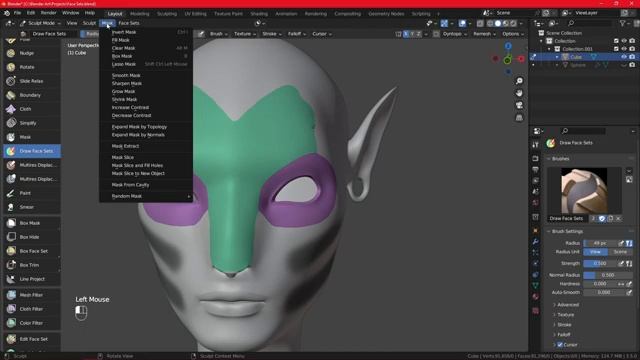Open the Sculpt Mode dropdown
The width and height of the screenshot is (640, 360).
[x=40, y=23]
